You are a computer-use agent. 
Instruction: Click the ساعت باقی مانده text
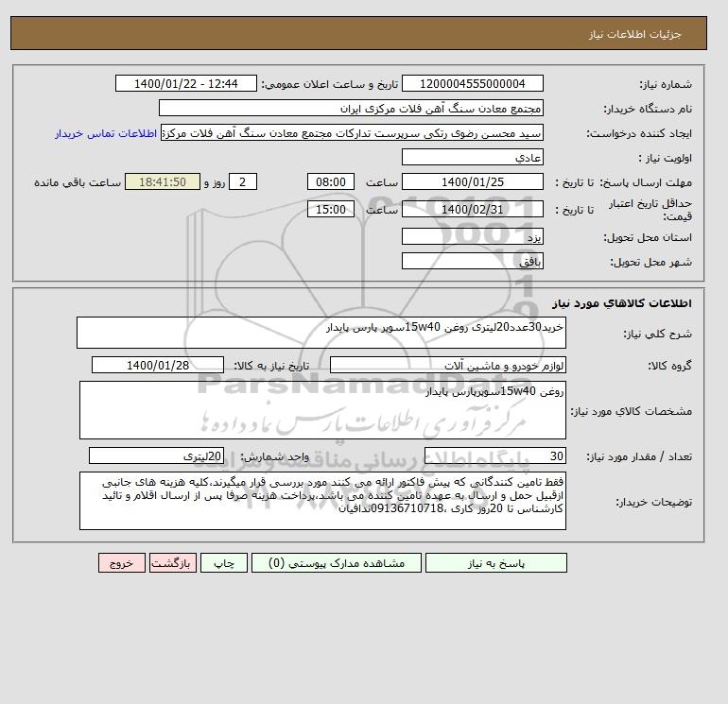[78, 182]
